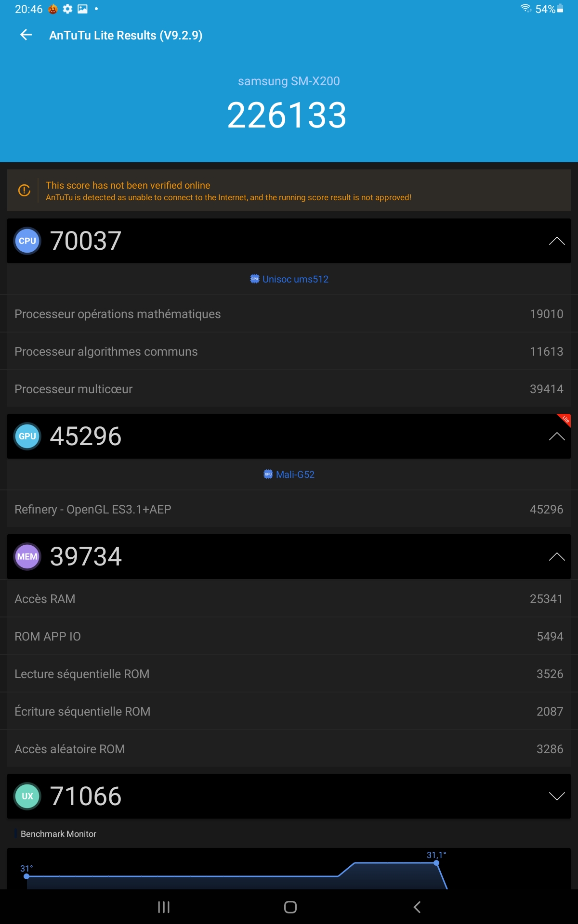
Task: Tap the 31,1° point on temperature graph
Action: click(x=436, y=863)
